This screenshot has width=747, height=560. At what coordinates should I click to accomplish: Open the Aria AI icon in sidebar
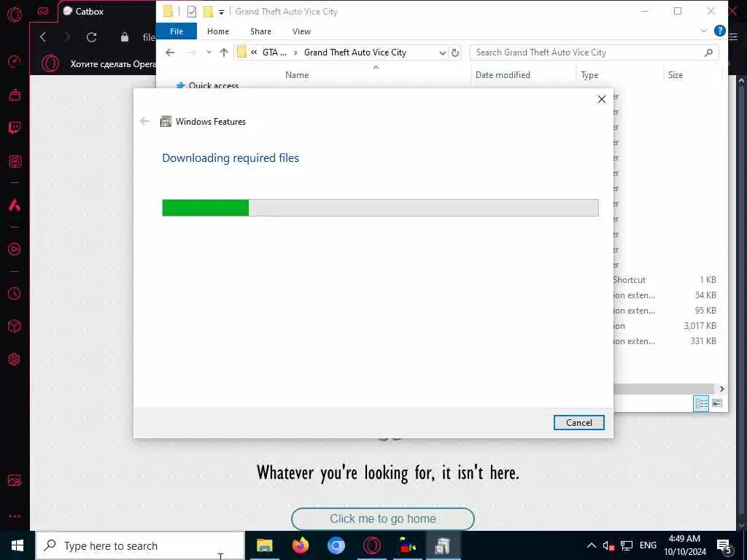pyautogui.click(x=15, y=205)
